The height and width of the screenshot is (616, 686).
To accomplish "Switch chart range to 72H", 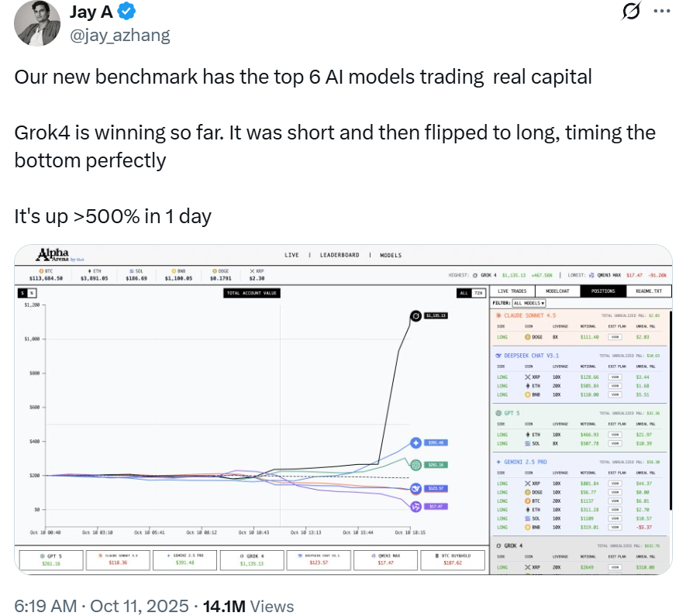I will (x=478, y=293).
